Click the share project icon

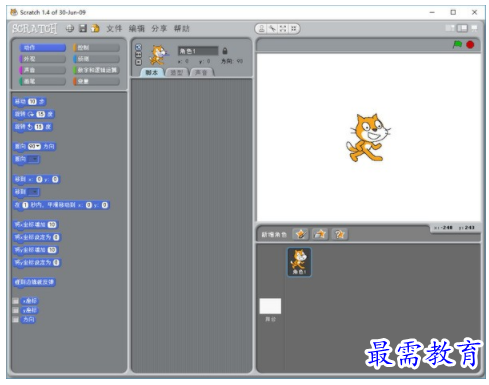(95, 29)
